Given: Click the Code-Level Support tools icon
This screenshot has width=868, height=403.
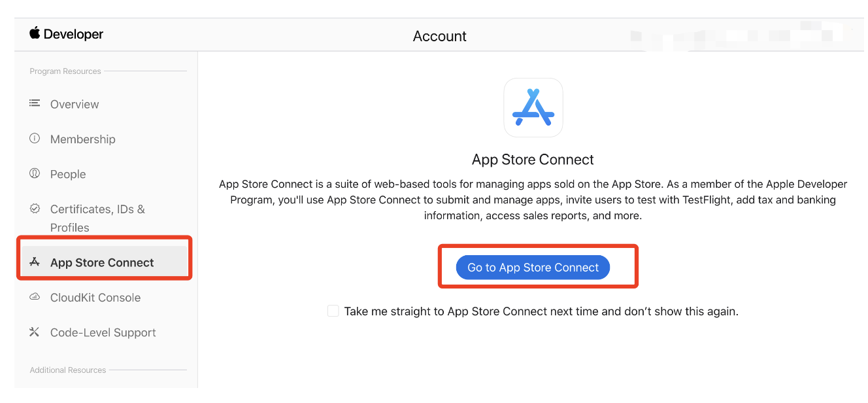Looking at the screenshot, I should (35, 332).
